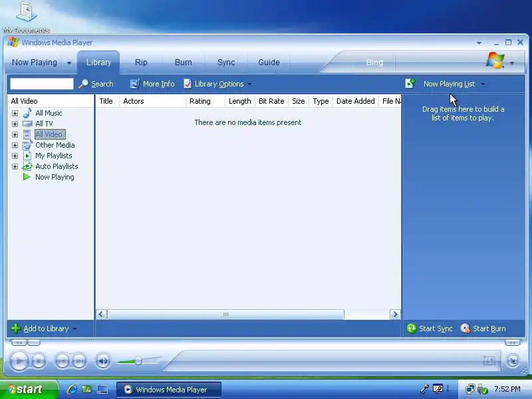Click the Play button in playback controls
Image resolution: width=532 pixels, height=399 pixels.
(19, 361)
